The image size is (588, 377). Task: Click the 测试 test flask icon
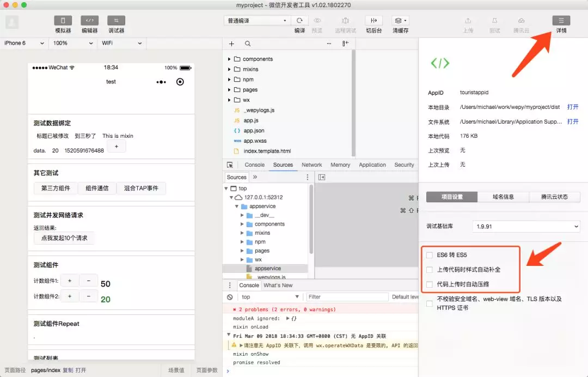pyautogui.click(x=494, y=21)
